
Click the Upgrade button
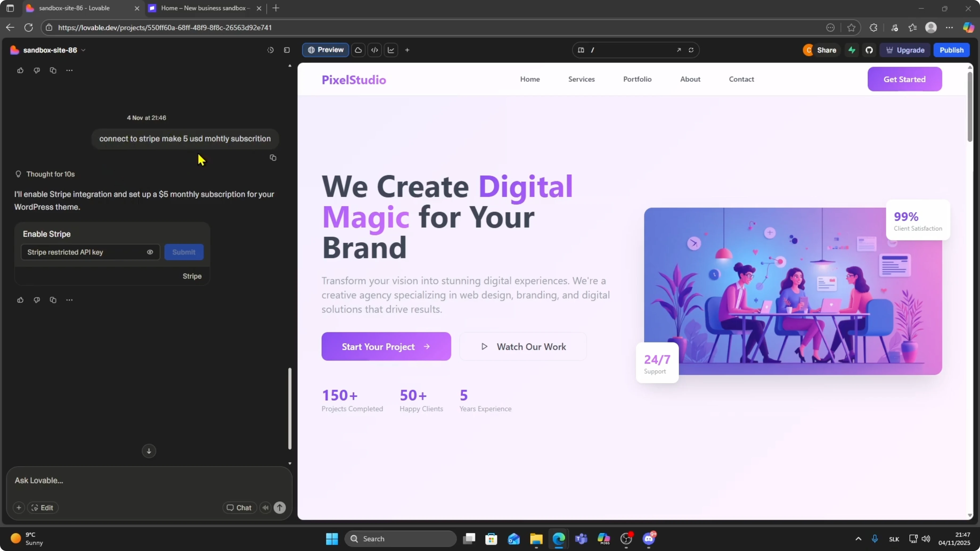tap(905, 50)
